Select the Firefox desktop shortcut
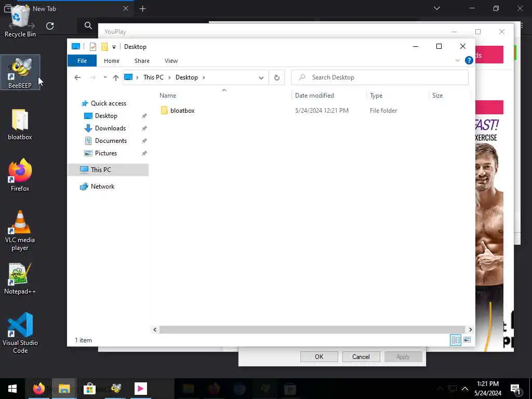The height and width of the screenshot is (399, 532). click(x=20, y=176)
